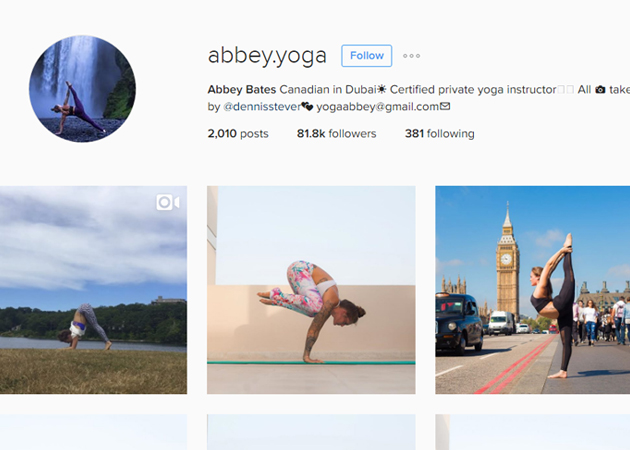The width and height of the screenshot is (630, 450).
Task: Click the camera emoji in bio
Action: pos(600,90)
